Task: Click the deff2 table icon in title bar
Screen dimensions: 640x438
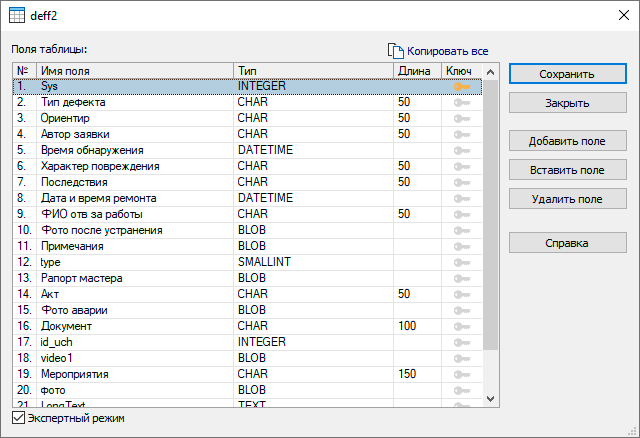Action: (x=17, y=16)
